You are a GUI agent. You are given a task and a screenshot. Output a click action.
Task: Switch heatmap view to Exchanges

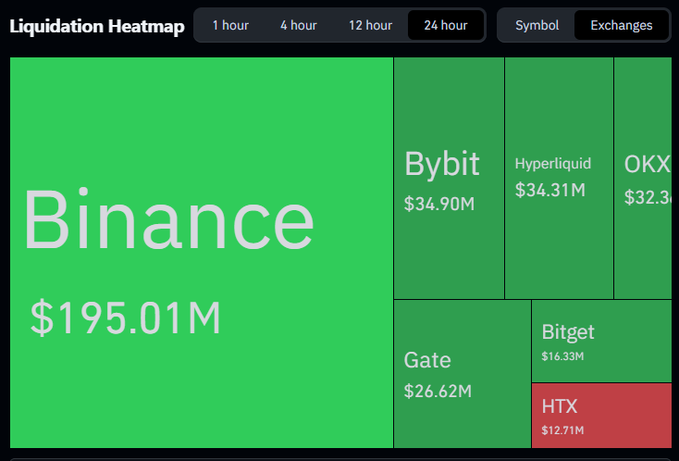(621, 26)
